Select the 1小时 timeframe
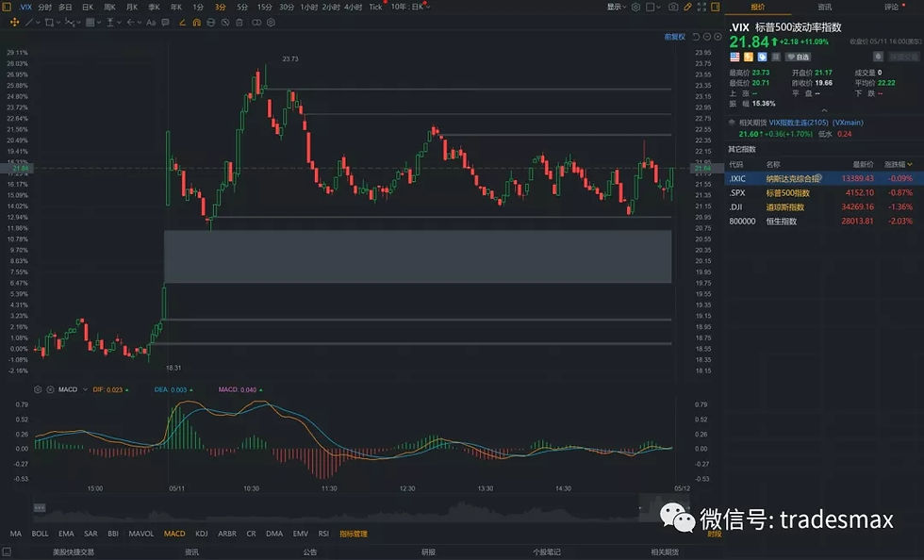 point(309,8)
